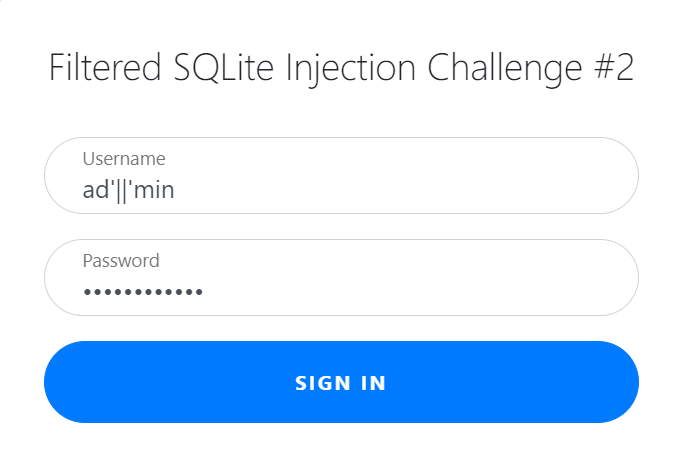Click the "Username" field label
680x457 pixels.
tap(124, 158)
